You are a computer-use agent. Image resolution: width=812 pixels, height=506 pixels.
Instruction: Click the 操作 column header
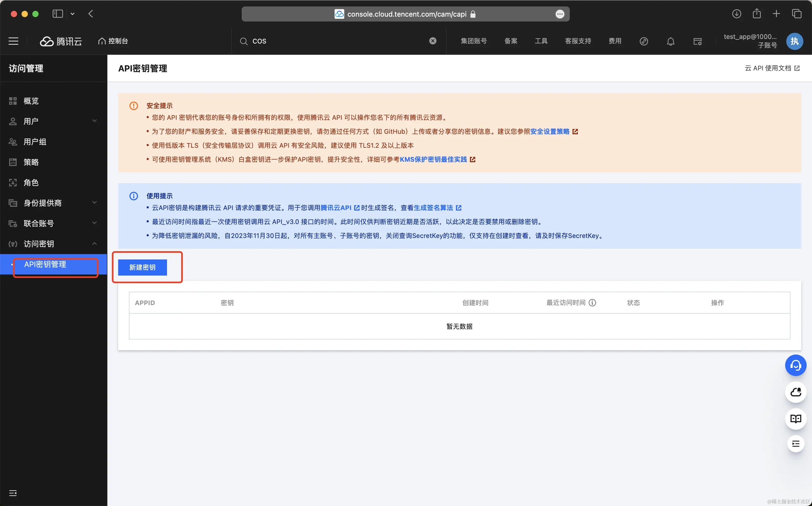point(717,302)
